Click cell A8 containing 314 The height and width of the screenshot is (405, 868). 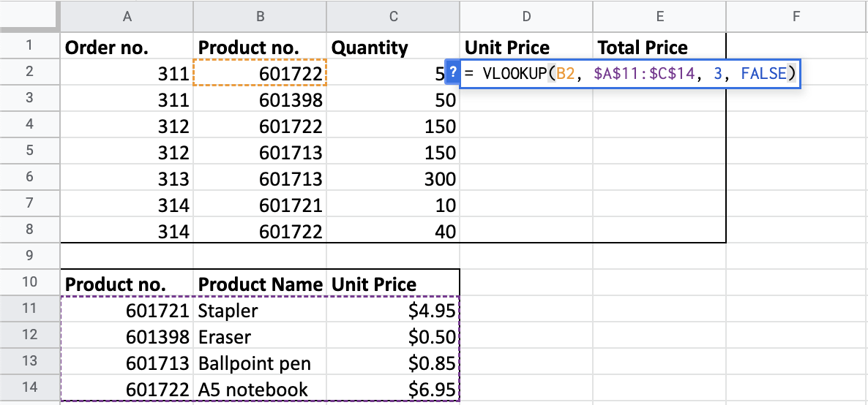[x=127, y=230]
